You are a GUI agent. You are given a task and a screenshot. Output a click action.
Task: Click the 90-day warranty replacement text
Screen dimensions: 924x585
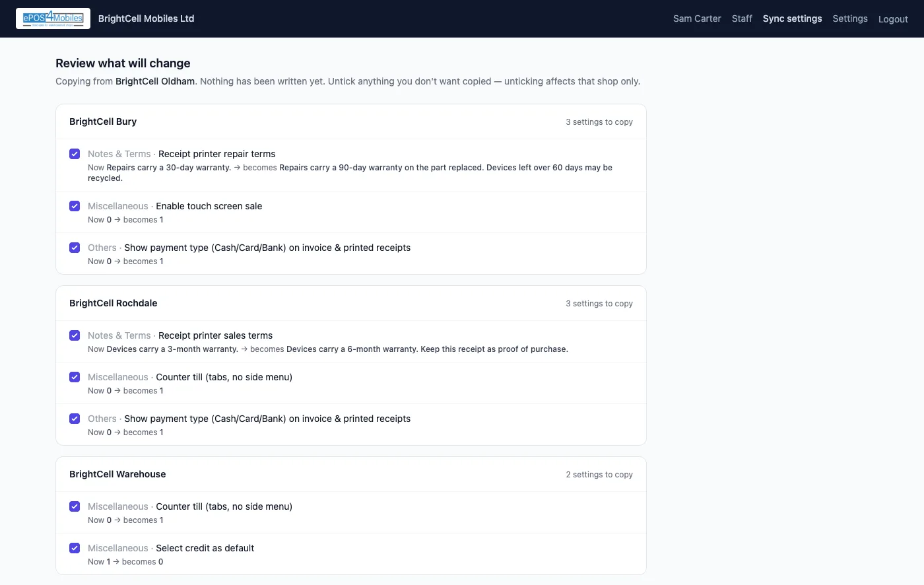(350, 172)
